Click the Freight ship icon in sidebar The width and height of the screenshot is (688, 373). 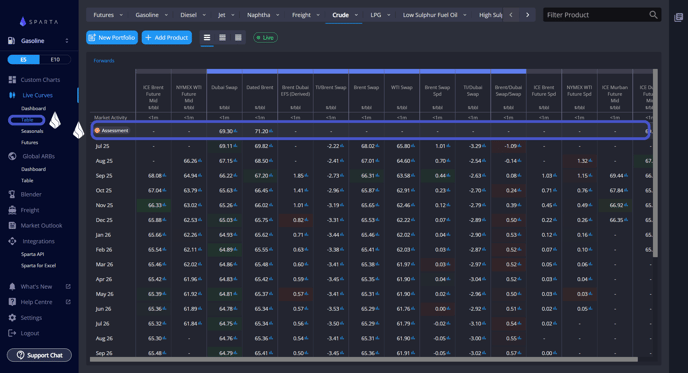[x=12, y=210]
